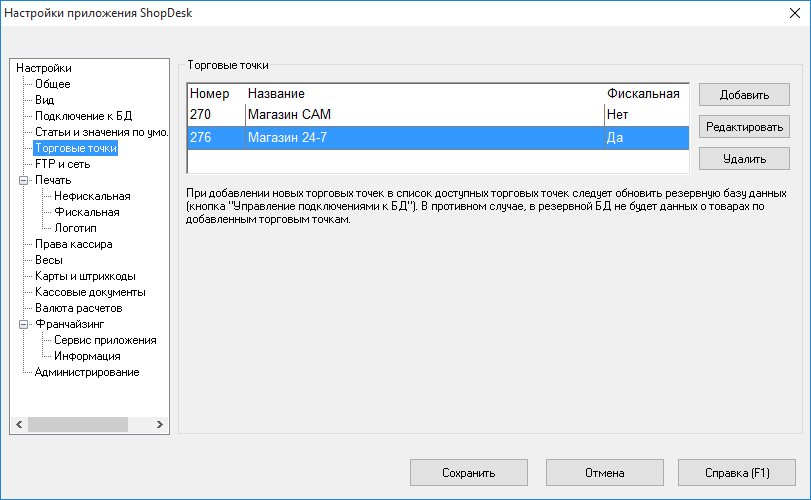Open Карты и штрихкоды section
This screenshot has width=811, height=500.
(x=85, y=276)
